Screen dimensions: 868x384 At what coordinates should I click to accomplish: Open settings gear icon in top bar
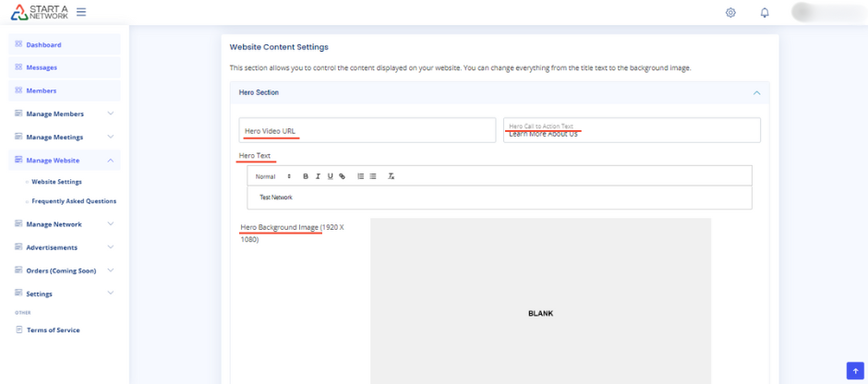point(730,12)
